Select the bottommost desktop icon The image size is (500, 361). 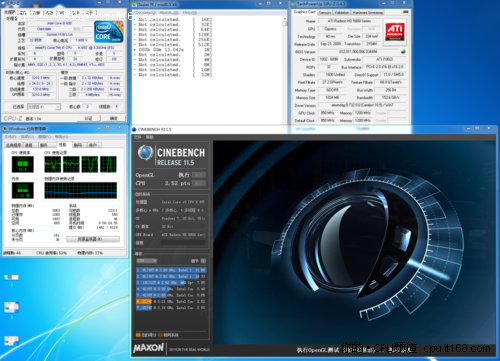(x=11, y=341)
